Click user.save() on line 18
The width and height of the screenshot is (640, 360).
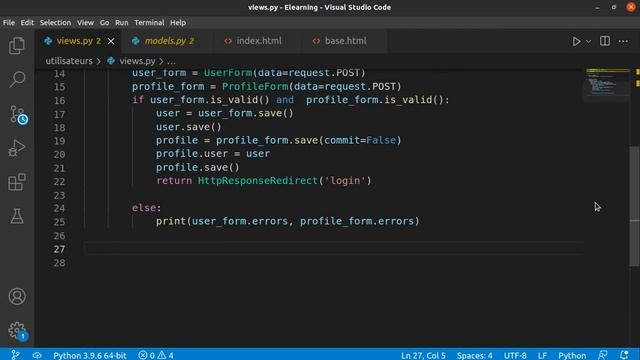click(189, 127)
